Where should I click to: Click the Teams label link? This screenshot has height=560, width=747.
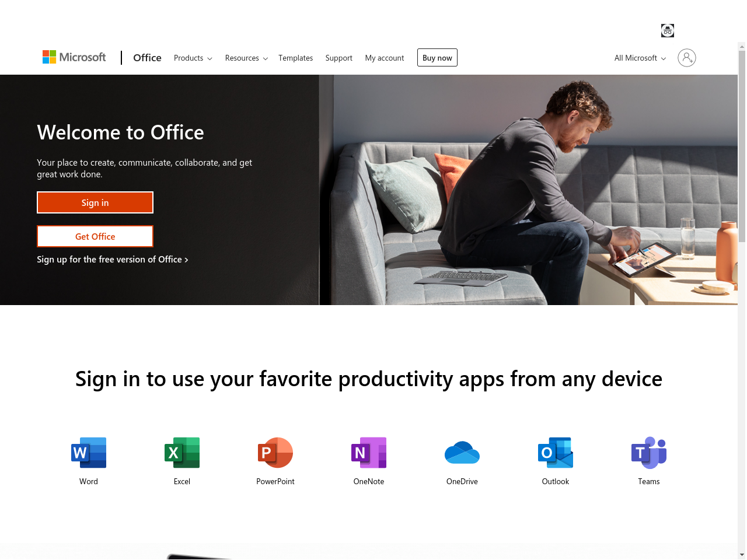point(649,481)
